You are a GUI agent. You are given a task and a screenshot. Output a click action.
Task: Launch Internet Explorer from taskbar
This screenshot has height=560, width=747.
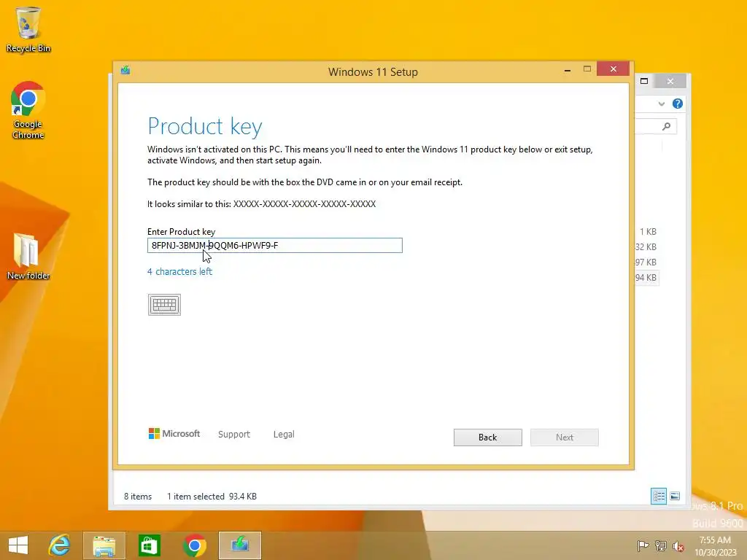tap(60, 545)
